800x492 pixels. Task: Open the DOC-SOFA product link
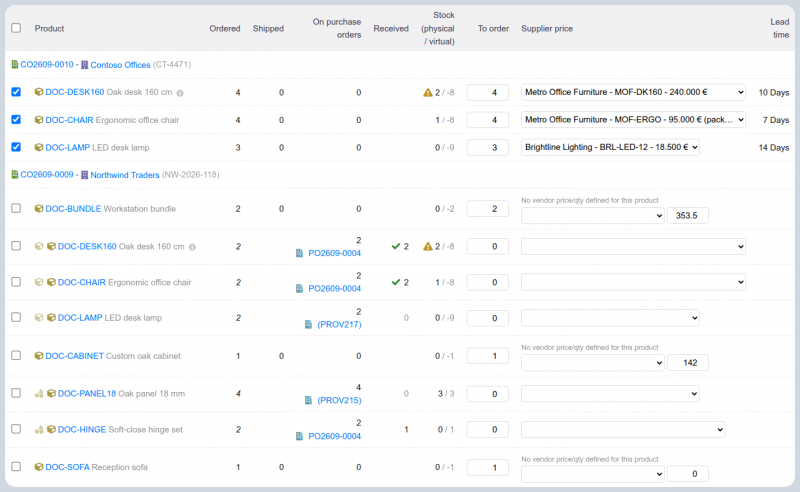click(67, 467)
